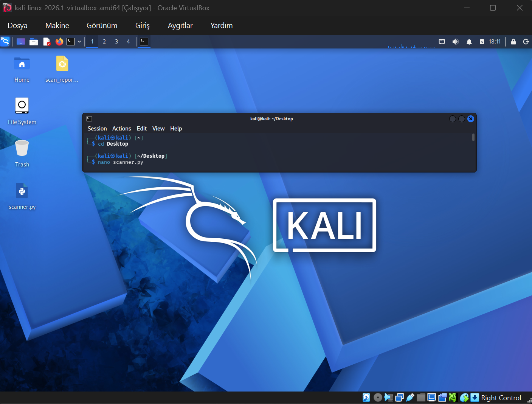This screenshot has width=532, height=404.
Task: Close the Kali terminal window
Action: tap(471, 119)
